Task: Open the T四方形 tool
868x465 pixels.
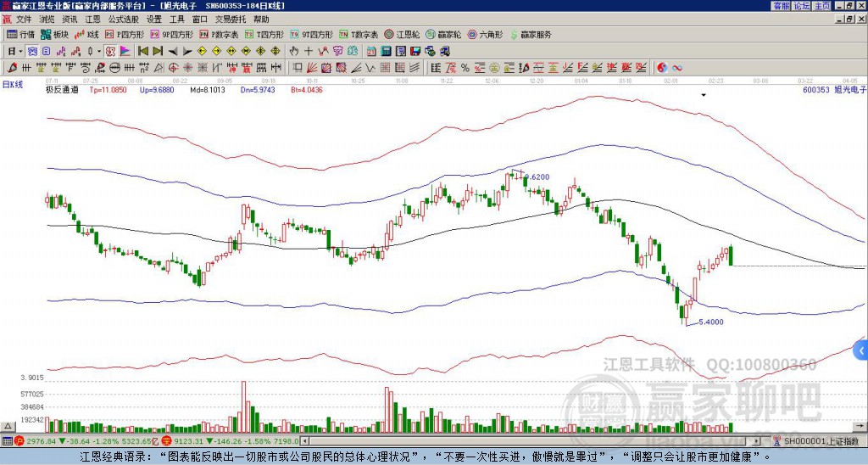Action: [264, 34]
